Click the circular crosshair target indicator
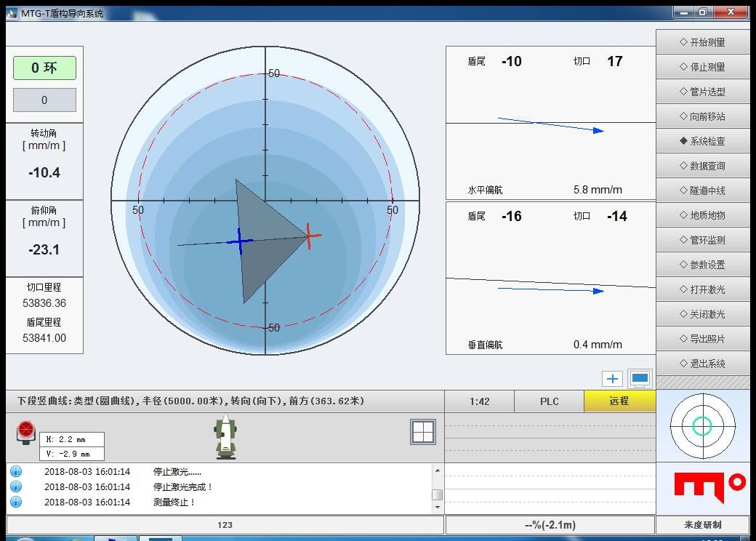 [x=702, y=426]
